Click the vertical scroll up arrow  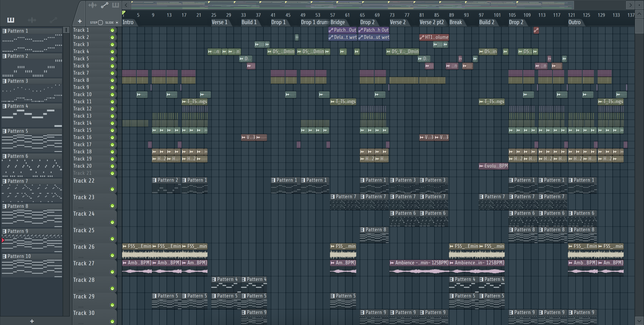pos(639,14)
